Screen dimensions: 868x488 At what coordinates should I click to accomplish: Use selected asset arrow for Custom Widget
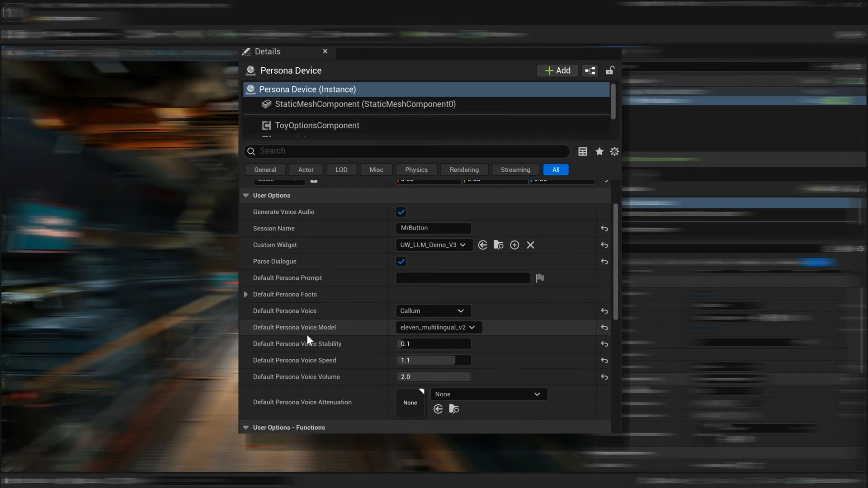click(482, 245)
